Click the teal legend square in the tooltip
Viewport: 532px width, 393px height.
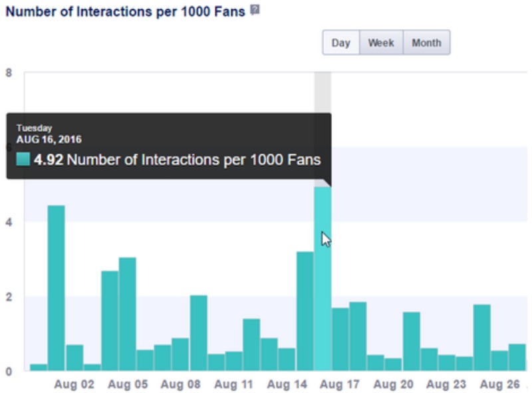coord(23,160)
